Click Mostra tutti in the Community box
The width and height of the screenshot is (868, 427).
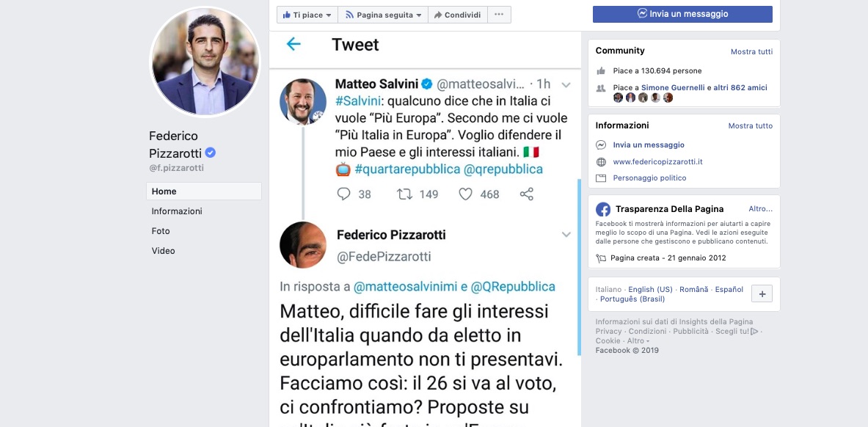[x=751, y=52]
